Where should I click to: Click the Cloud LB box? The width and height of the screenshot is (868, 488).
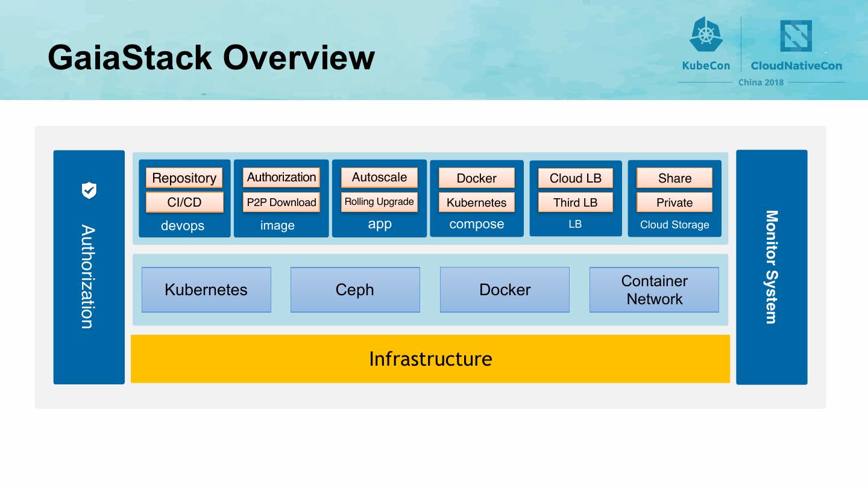tap(575, 178)
